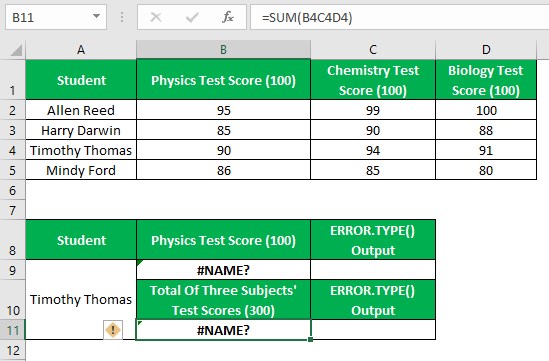The height and width of the screenshot is (361, 549).
Task: Select cell B9 showing #NAME? error
Action: 223,270
